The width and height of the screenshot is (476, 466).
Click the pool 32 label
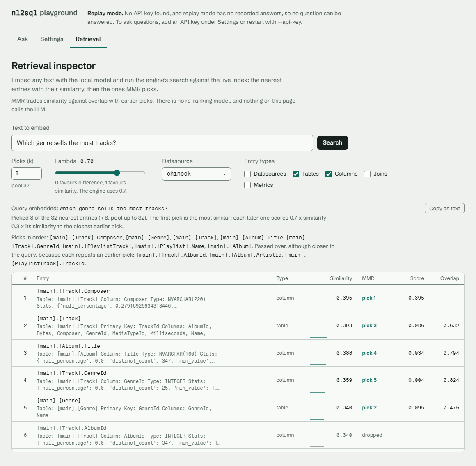[x=21, y=186]
